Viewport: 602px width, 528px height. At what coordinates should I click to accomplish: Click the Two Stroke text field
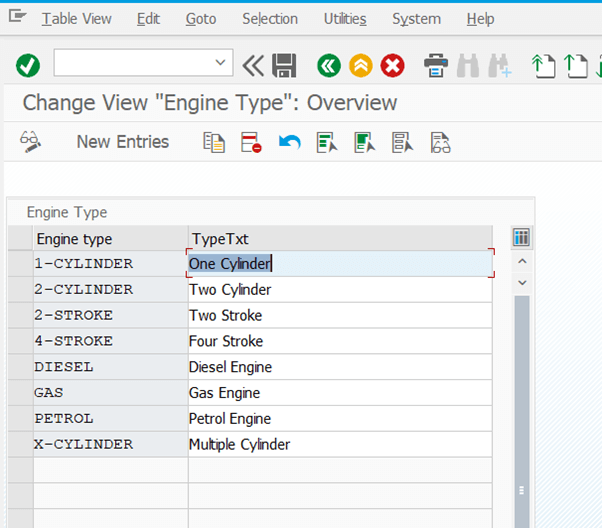pyautogui.click(x=340, y=315)
